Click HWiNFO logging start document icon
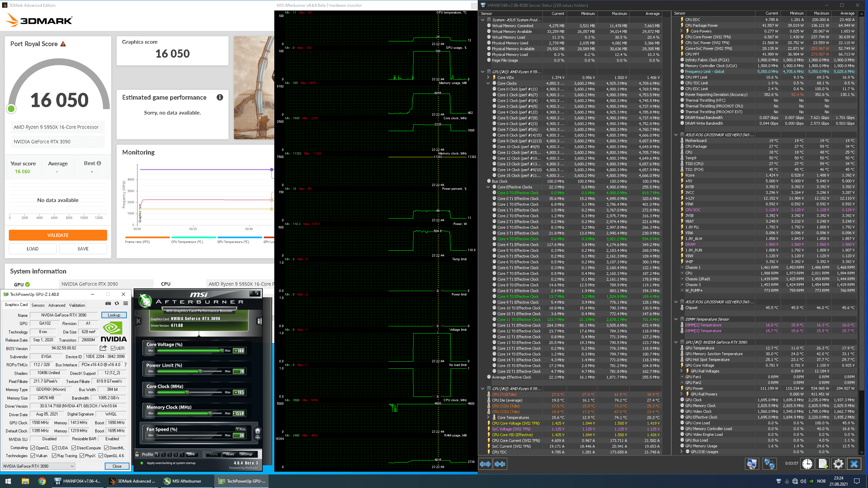Viewport: 868px width, 488px height. [x=823, y=464]
